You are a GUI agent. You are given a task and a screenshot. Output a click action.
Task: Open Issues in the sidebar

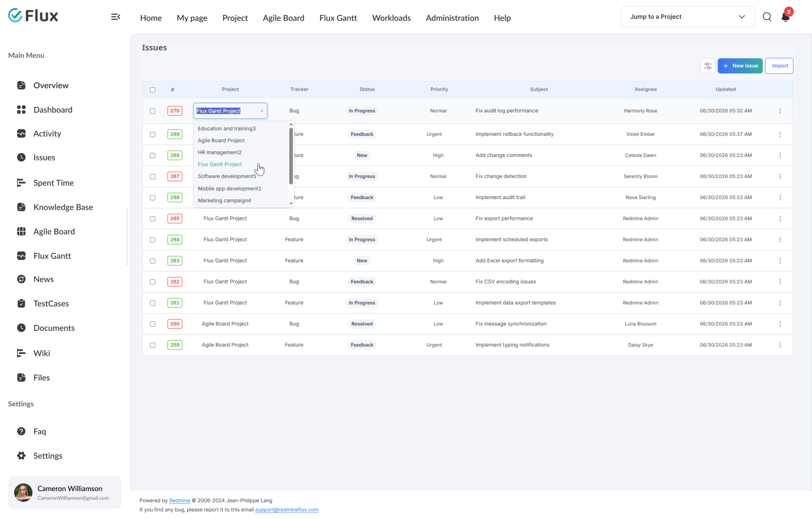(x=44, y=157)
